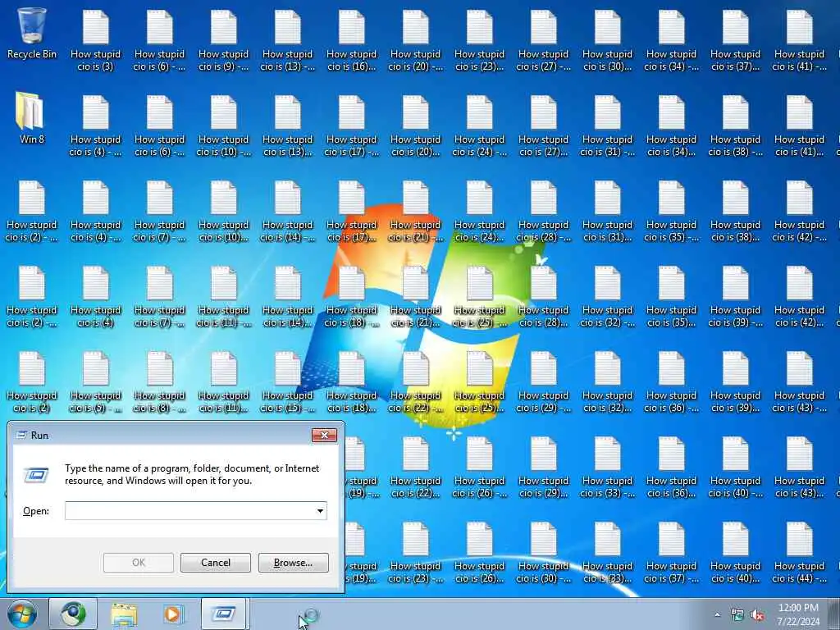The height and width of the screenshot is (630, 840).
Task: Select file "How stupid cio is (3)"
Action: (x=95, y=41)
